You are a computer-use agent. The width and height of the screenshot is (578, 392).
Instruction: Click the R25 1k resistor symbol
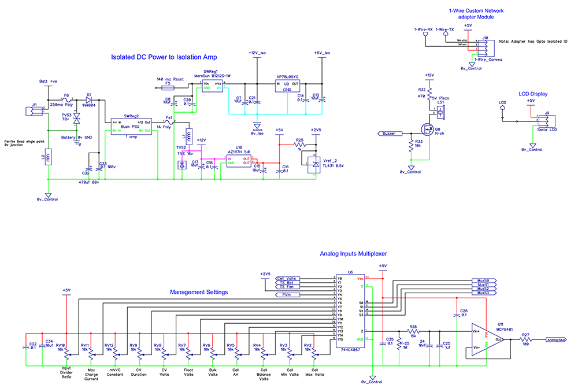tap(299, 145)
